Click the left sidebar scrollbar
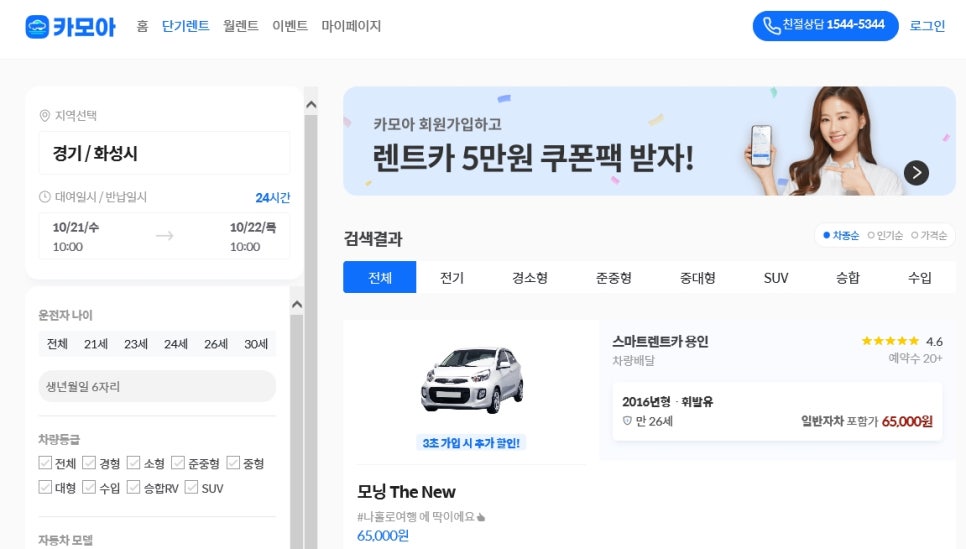966x549 pixels. [x=311, y=330]
